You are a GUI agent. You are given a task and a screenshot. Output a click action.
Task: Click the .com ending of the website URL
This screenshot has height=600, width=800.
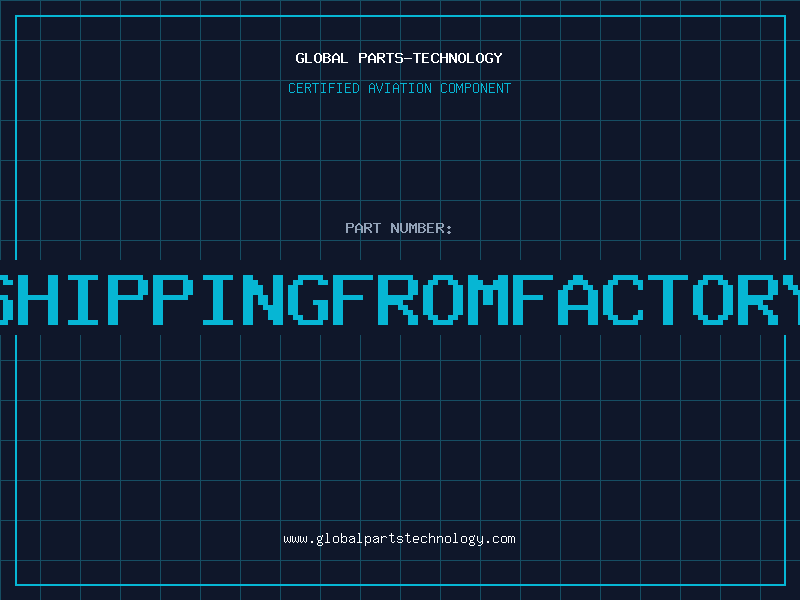[x=500, y=538]
